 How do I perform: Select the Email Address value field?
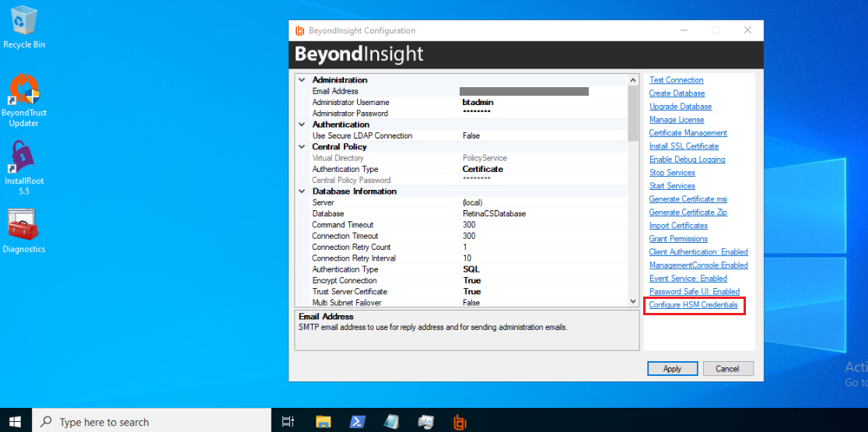pyautogui.click(x=523, y=91)
